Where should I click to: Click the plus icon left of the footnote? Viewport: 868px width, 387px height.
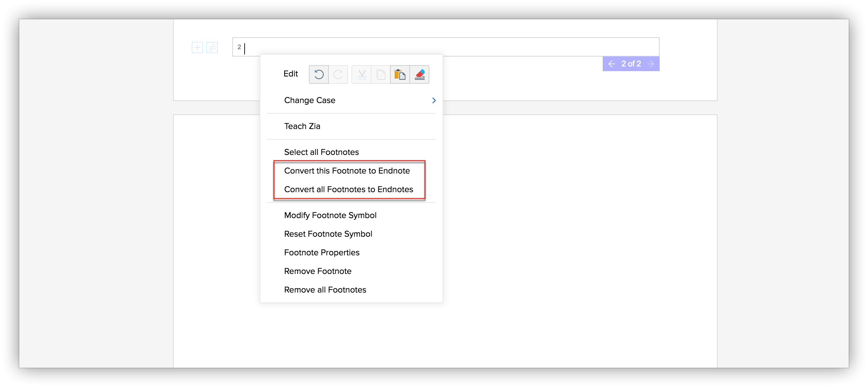point(197,48)
